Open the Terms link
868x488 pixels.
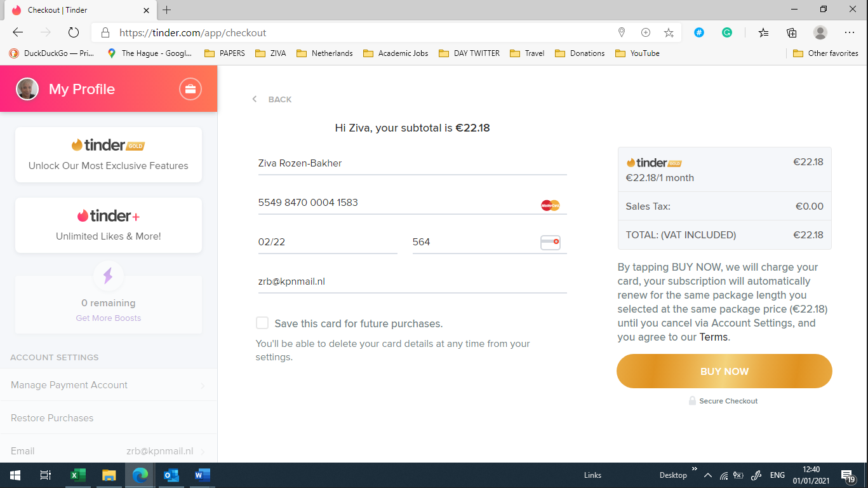(714, 337)
